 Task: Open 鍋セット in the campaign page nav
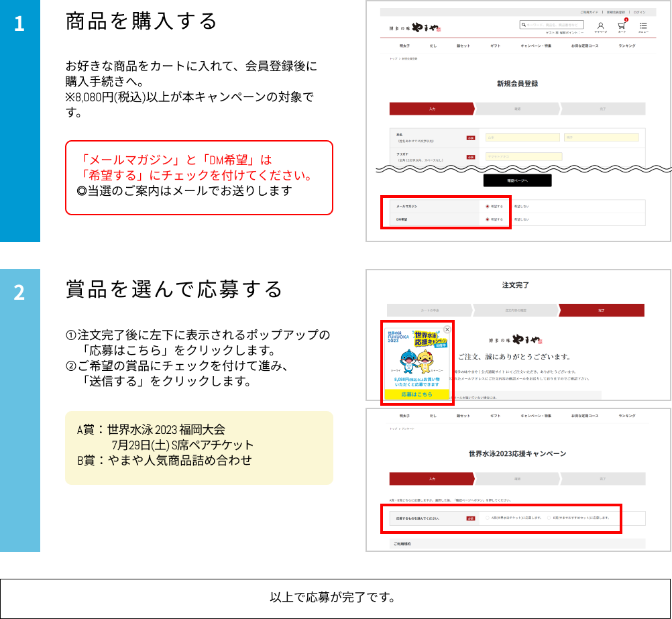(x=463, y=416)
